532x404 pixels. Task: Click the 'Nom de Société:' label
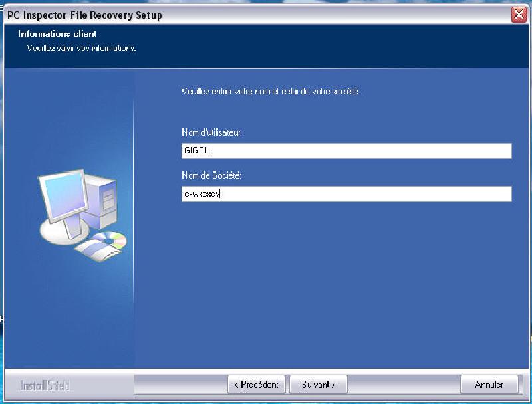click(x=211, y=175)
